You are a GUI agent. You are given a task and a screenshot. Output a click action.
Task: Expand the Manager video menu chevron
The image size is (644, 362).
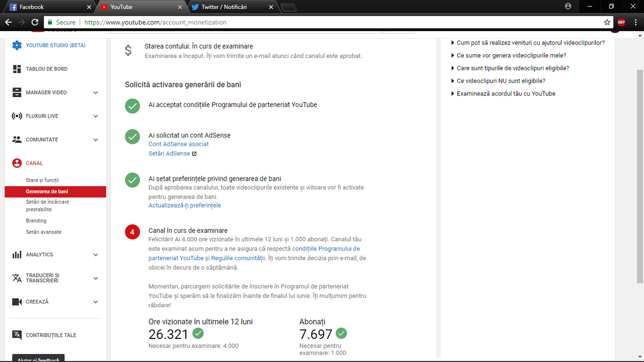coord(96,93)
